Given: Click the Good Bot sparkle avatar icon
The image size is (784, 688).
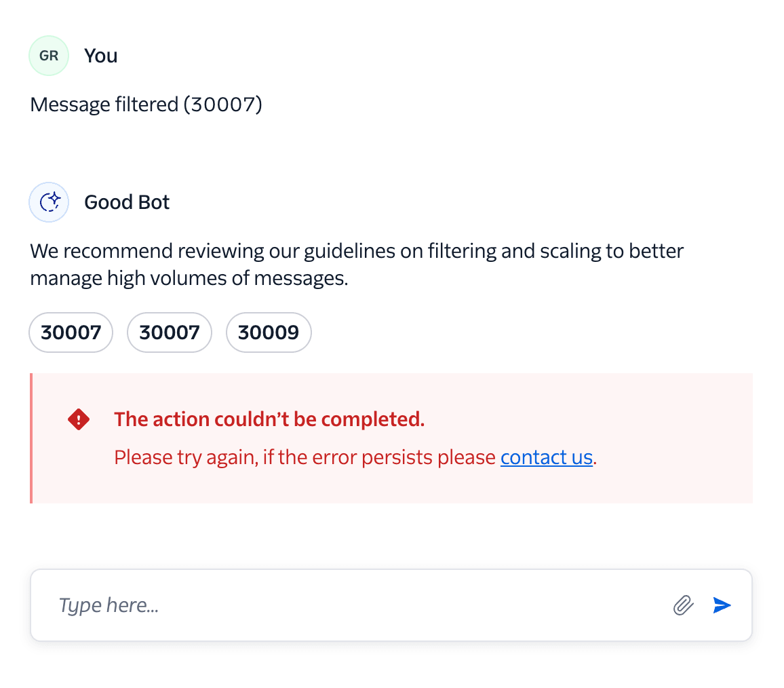Looking at the screenshot, I should pyautogui.click(x=49, y=202).
